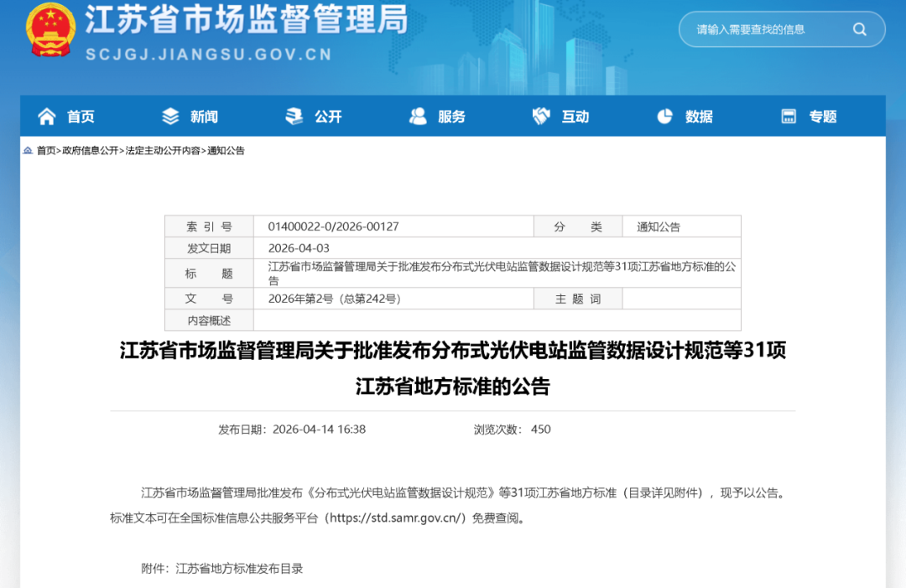The width and height of the screenshot is (906, 588).
Task: Click the house icon beside 首页
Action: (x=47, y=117)
